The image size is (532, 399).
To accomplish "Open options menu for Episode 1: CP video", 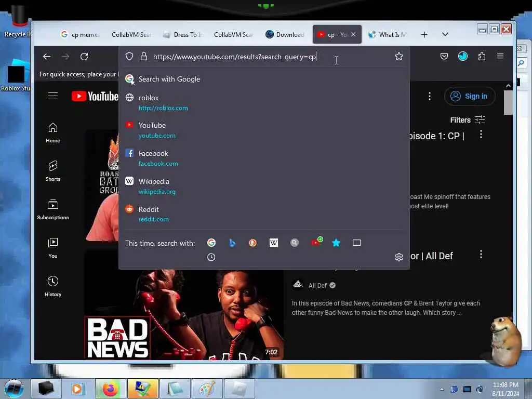I will [x=481, y=135].
